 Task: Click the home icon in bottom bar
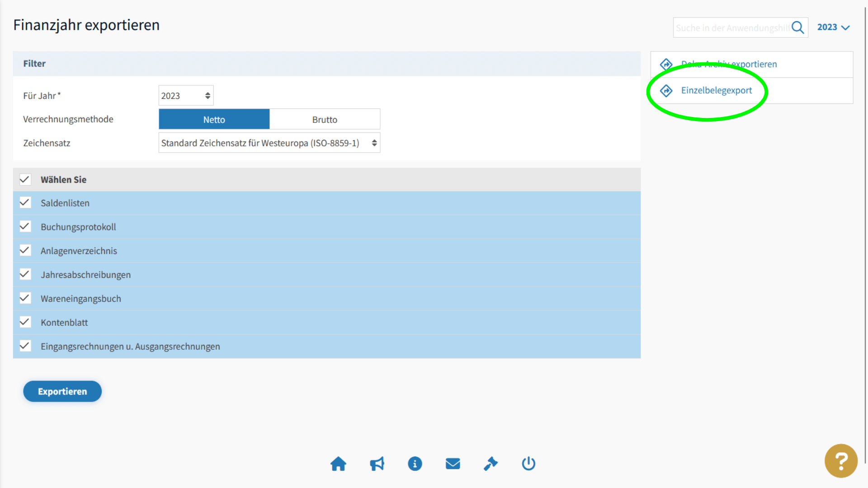click(338, 464)
